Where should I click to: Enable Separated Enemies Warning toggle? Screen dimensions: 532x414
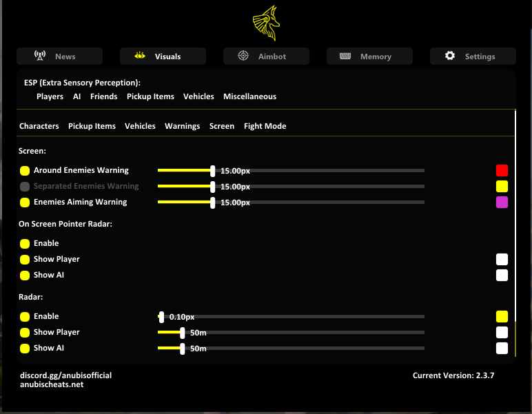point(25,187)
